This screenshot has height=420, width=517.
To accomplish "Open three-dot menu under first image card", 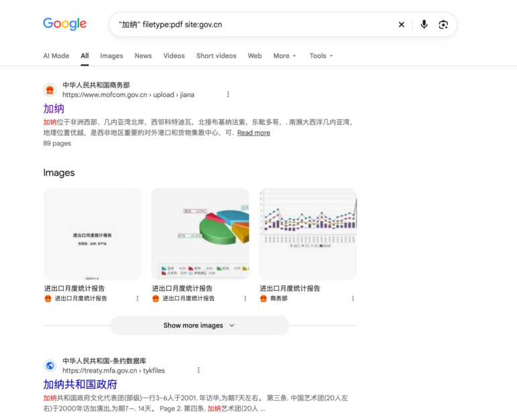I will (137, 299).
